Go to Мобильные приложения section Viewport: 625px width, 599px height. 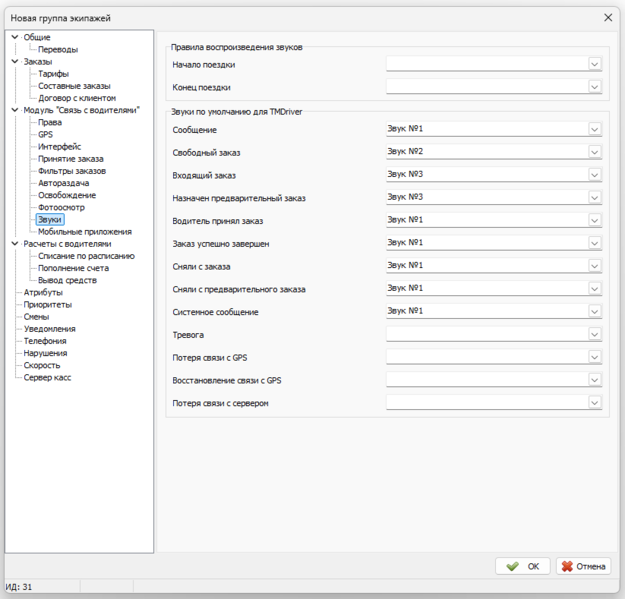[x=84, y=232]
